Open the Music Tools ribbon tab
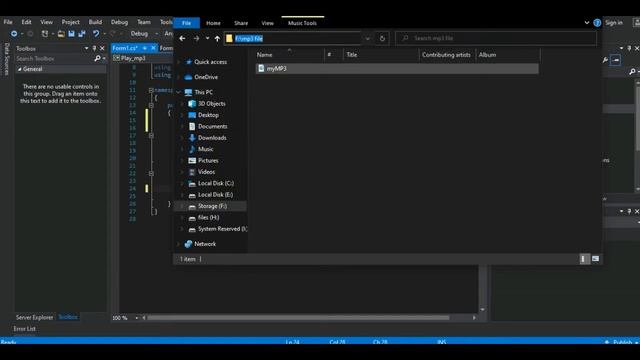 tap(302, 23)
